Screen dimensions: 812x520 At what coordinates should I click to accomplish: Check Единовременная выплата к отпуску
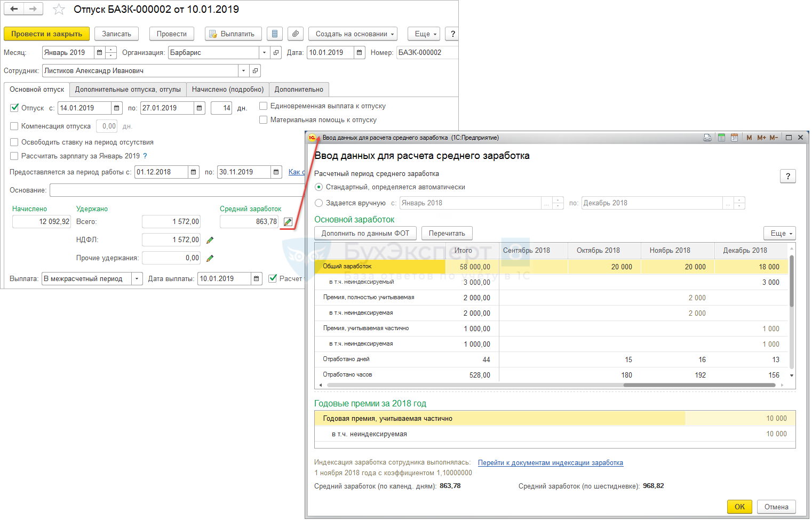tap(263, 106)
